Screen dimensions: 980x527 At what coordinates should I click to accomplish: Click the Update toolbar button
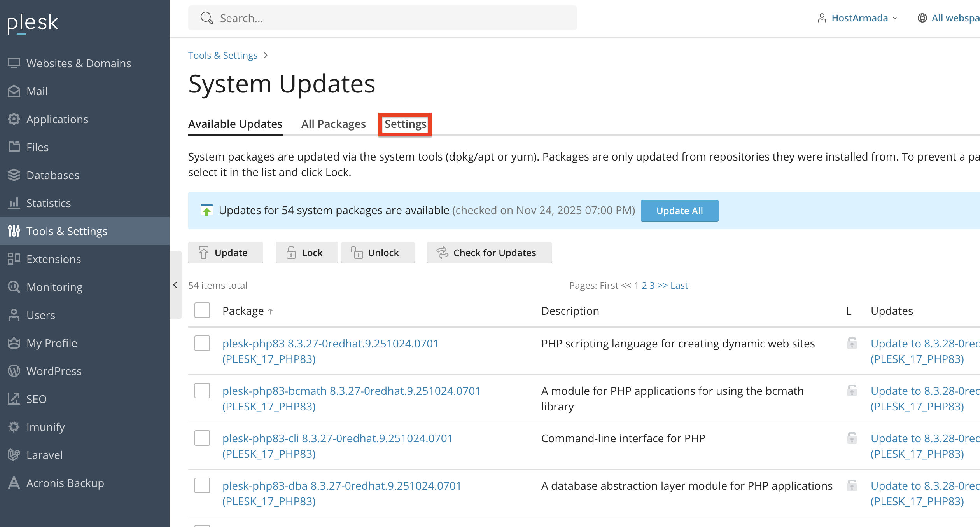coord(226,253)
